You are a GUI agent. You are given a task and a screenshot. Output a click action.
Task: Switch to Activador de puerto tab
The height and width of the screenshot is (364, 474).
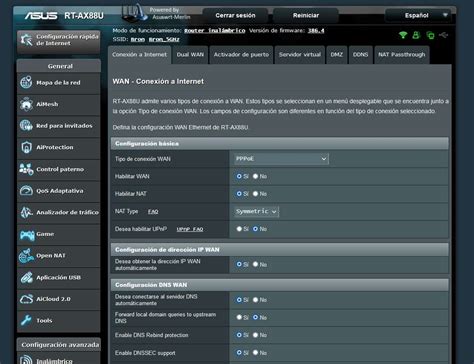[x=241, y=55]
